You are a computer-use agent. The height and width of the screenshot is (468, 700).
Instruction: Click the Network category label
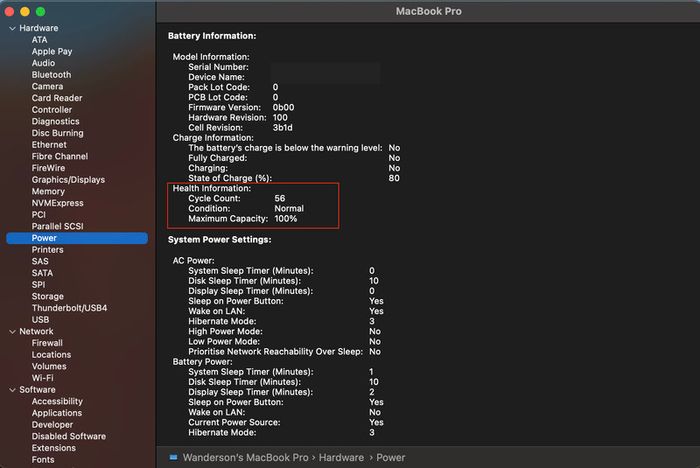coord(36,331)
